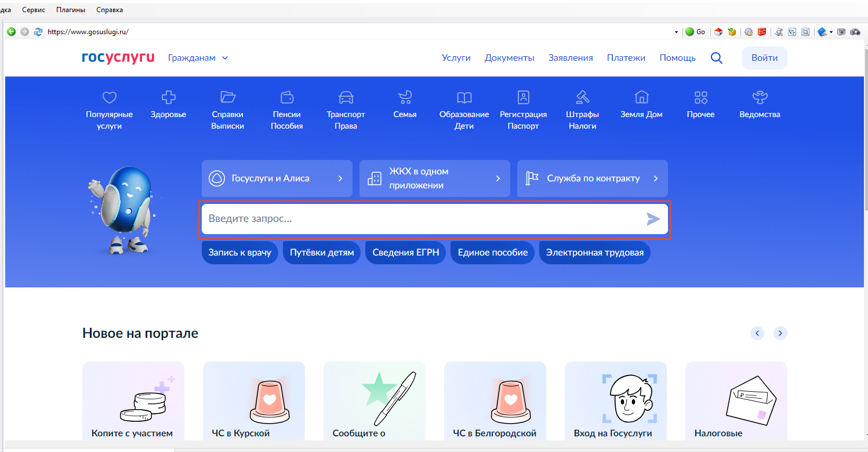
Task: Open Здоровье cross icon category
Action: tap(168, 104)
